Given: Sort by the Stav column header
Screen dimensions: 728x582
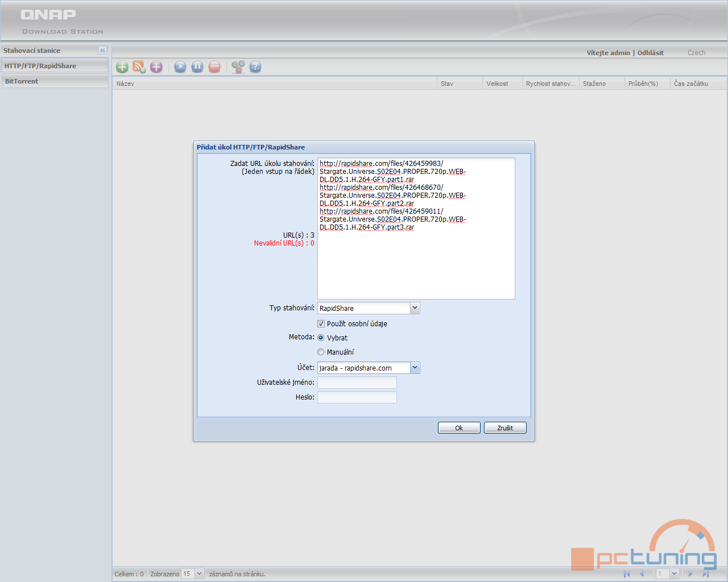Looking at the screenshot, I should click(x=460, y=84).
